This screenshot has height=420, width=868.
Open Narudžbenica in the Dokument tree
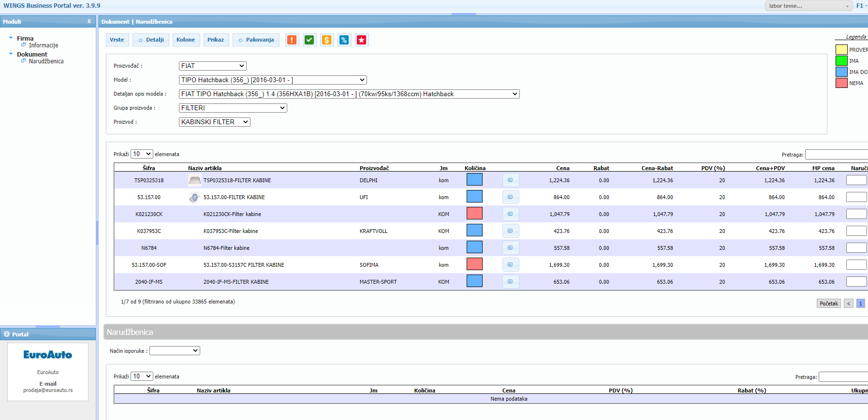click(x=46, y=61)
